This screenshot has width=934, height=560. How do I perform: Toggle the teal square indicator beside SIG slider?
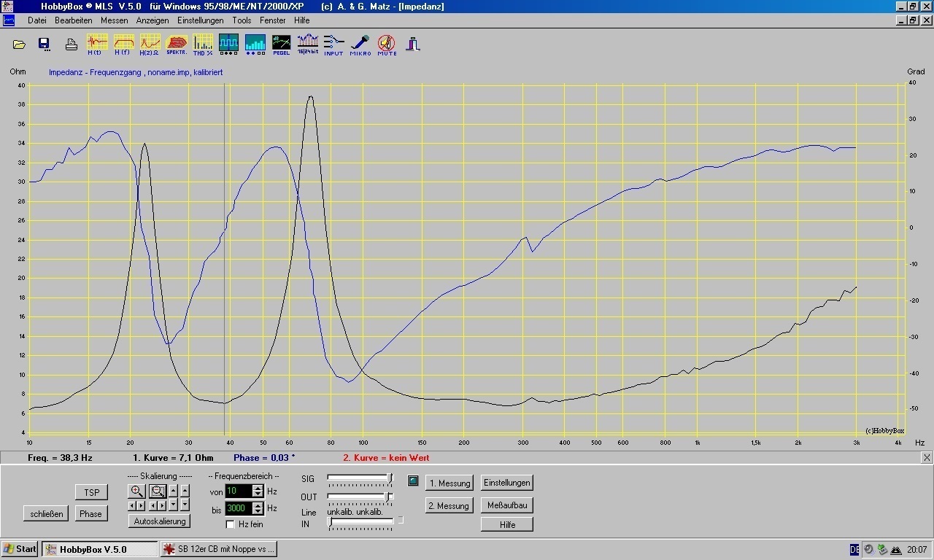click(x=413, y=481)
